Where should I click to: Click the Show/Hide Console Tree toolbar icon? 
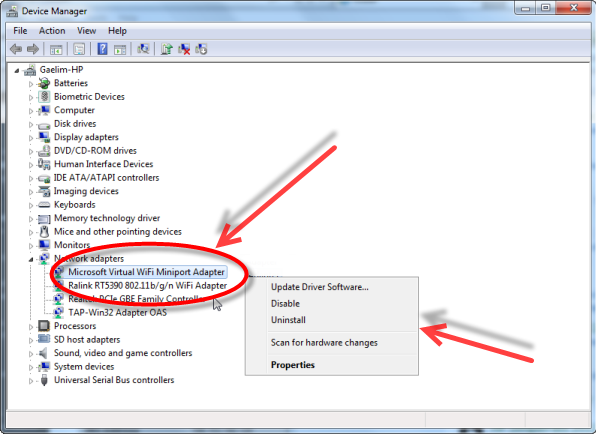56,49
